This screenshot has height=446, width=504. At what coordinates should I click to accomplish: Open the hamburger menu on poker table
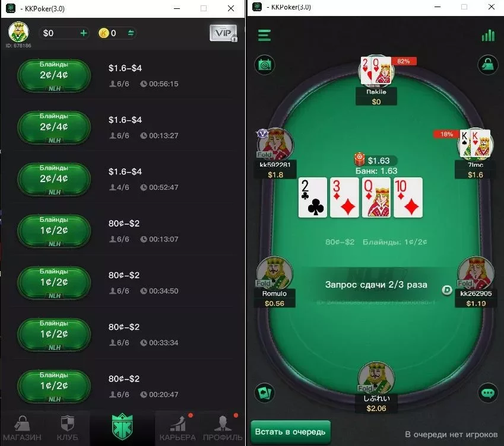point(264,36)
